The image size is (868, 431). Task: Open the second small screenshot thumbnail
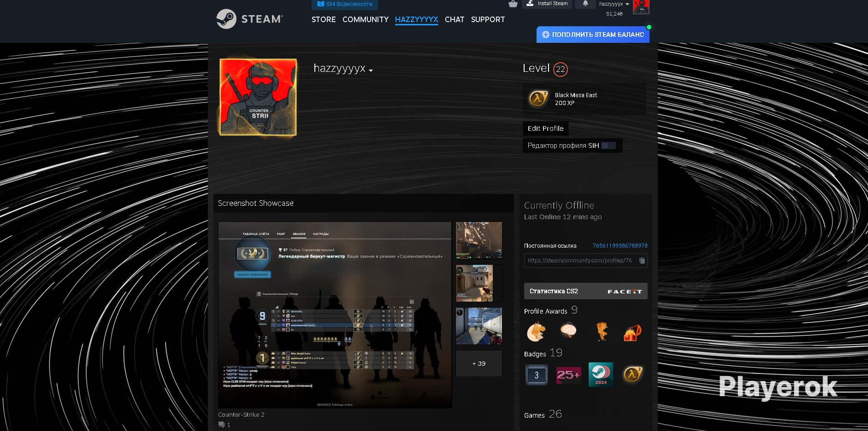(479, 283)
